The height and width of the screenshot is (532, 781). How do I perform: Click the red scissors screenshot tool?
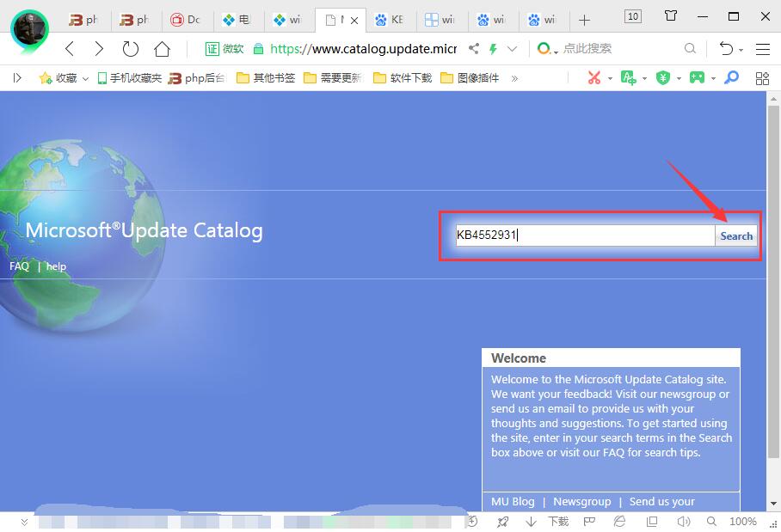click(594, 77)
